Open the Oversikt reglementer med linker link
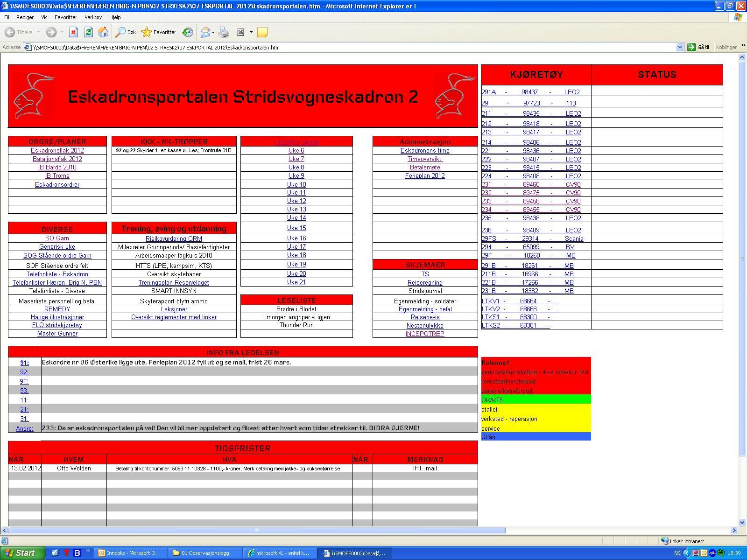 pyautogui.click(x=174, y=317)
